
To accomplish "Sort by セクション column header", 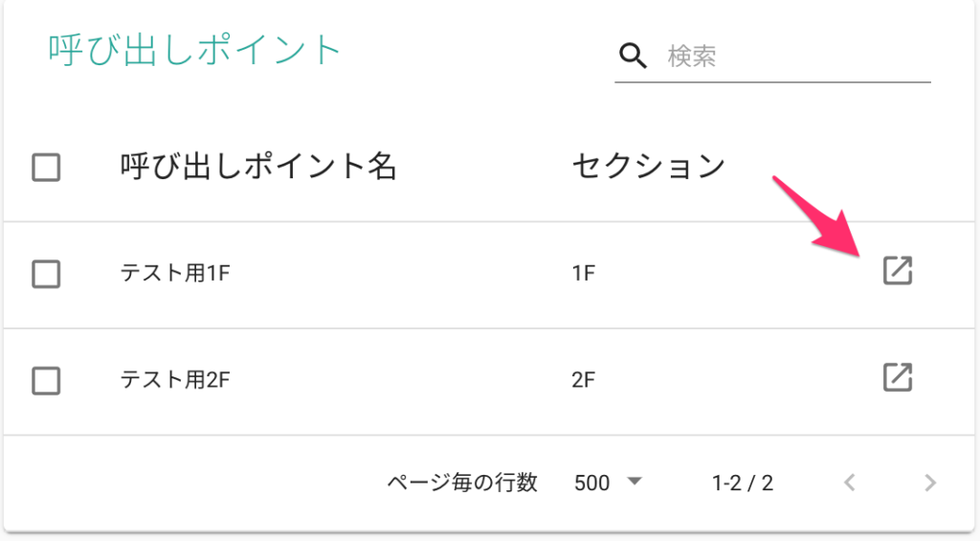I will [648, 167].
